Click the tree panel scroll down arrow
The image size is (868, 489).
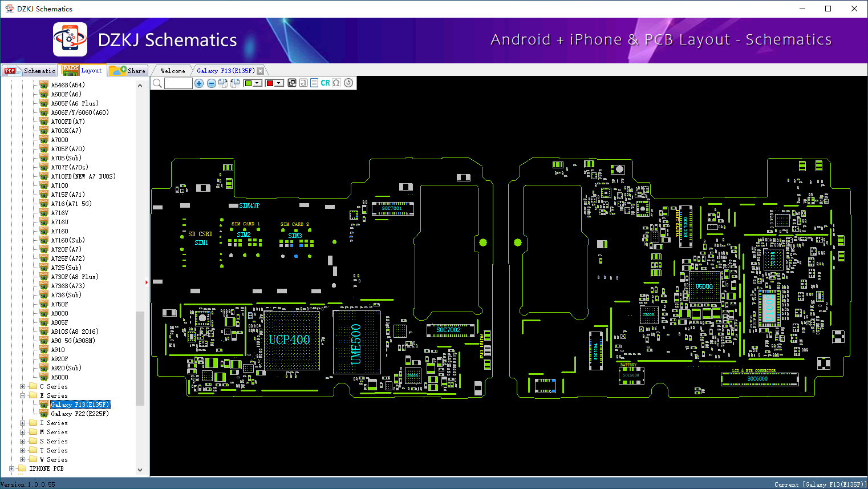pyautogui.click(x=140, y=470)
